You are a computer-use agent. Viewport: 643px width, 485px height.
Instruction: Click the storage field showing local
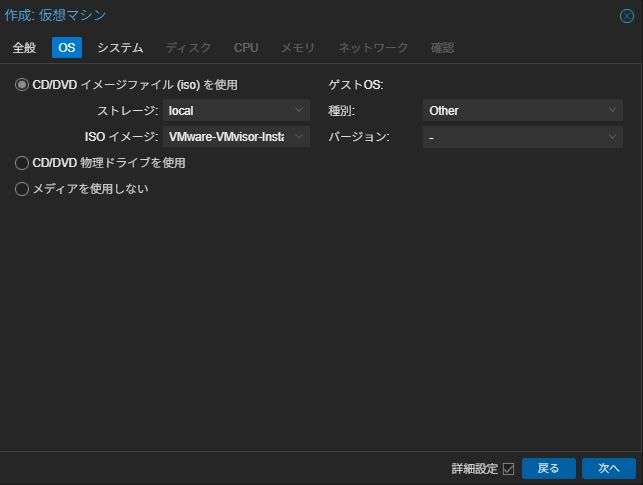tap(236, 110)
